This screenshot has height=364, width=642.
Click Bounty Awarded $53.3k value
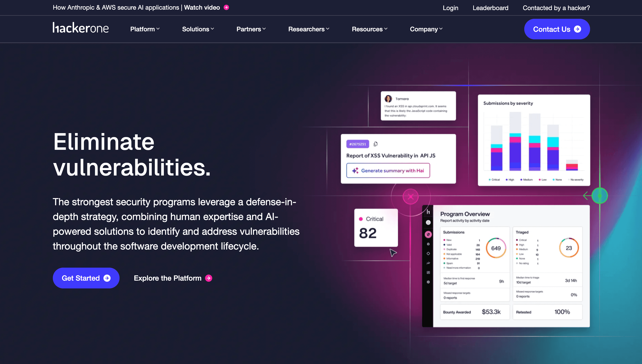coord(491,312)
